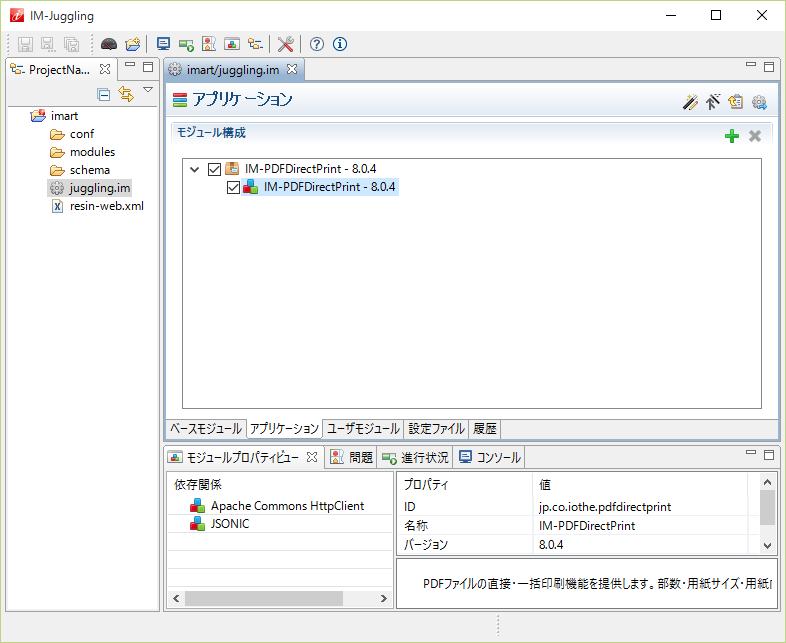Maximize the project navigator panel
The width and height of the screenshot is (786, 643).
coord(148,67)
